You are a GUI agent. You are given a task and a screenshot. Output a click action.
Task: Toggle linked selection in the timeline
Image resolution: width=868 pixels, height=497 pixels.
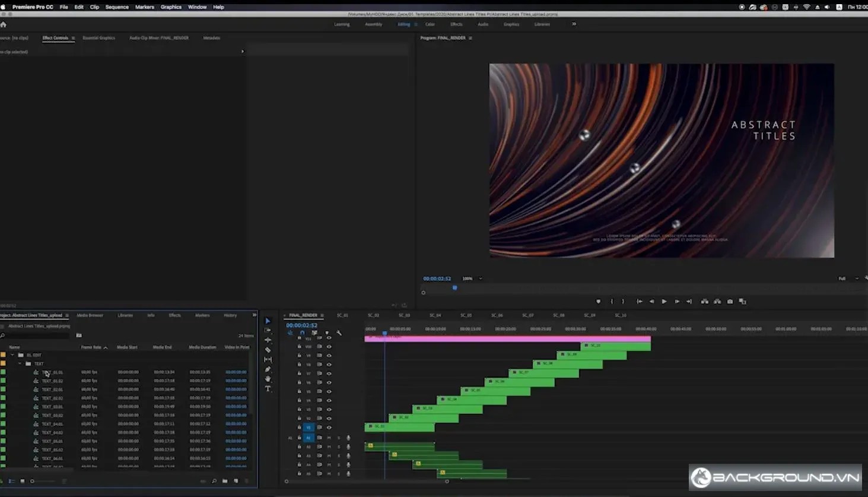(x=314, y=333)
